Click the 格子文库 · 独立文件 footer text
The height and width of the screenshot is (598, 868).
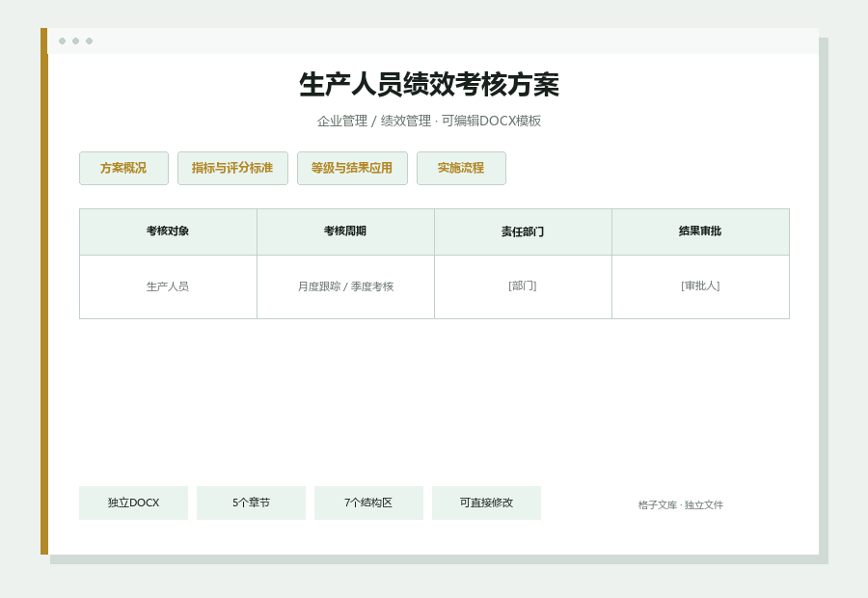point(680,505)
